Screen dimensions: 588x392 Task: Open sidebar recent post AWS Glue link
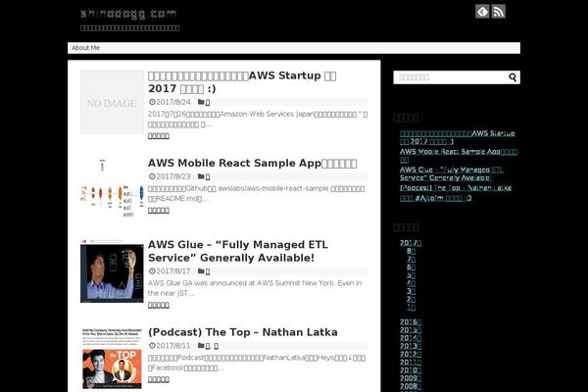click(452, 173)
